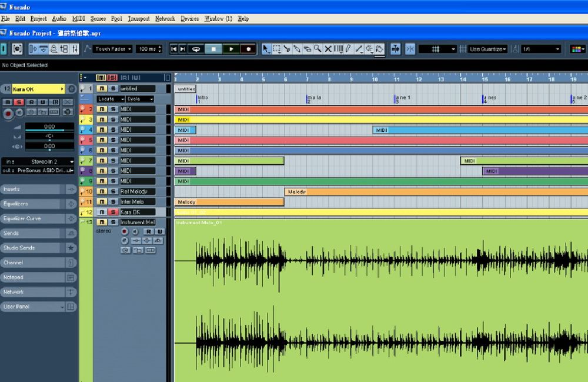The height and width of the screenshot is (382, 588).
Task: Open the Pool from toolbar icon
Action: [64, 49]
